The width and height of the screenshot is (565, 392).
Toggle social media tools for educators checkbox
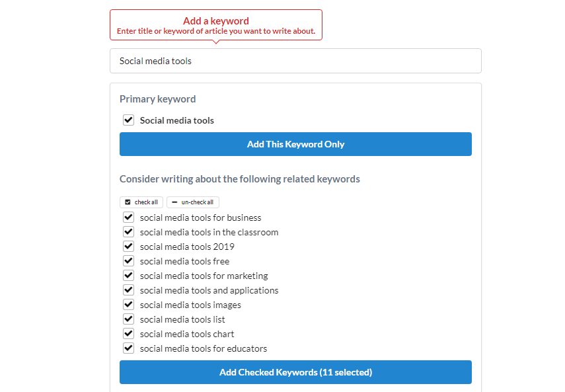(x=128, y=348)
